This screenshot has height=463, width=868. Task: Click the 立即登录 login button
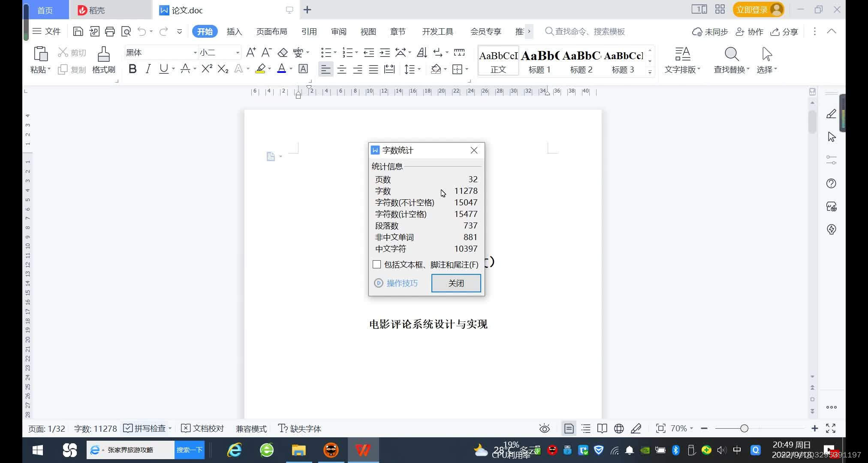click(758, 9)
